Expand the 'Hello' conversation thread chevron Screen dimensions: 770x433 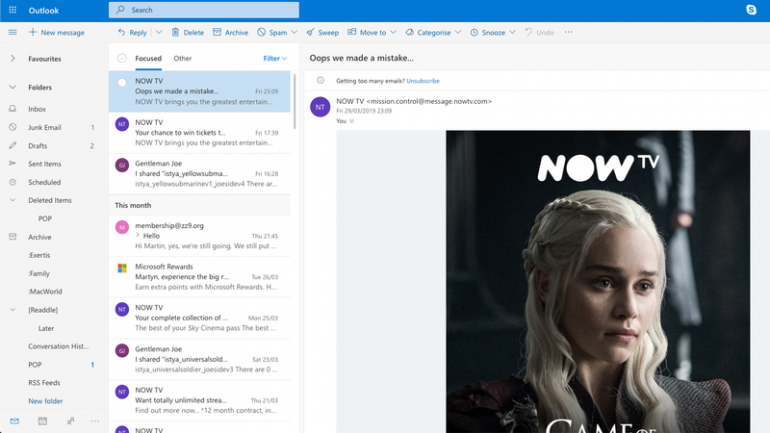coord(138,236)
